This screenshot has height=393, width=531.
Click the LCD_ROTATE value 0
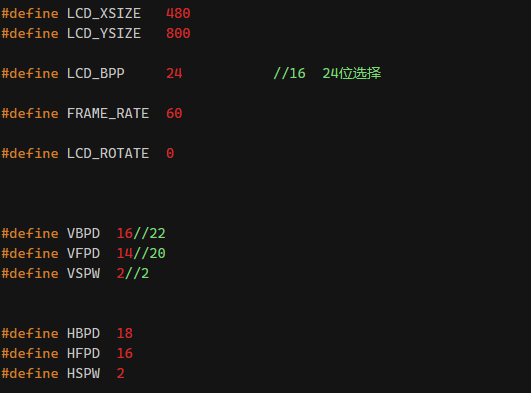170,153
